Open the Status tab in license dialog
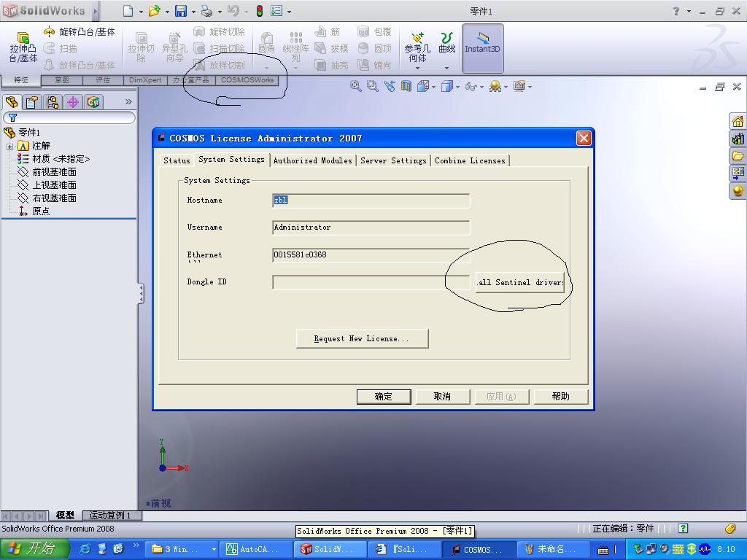The width and height of the screenshot is (747, 560). (177, 160)
